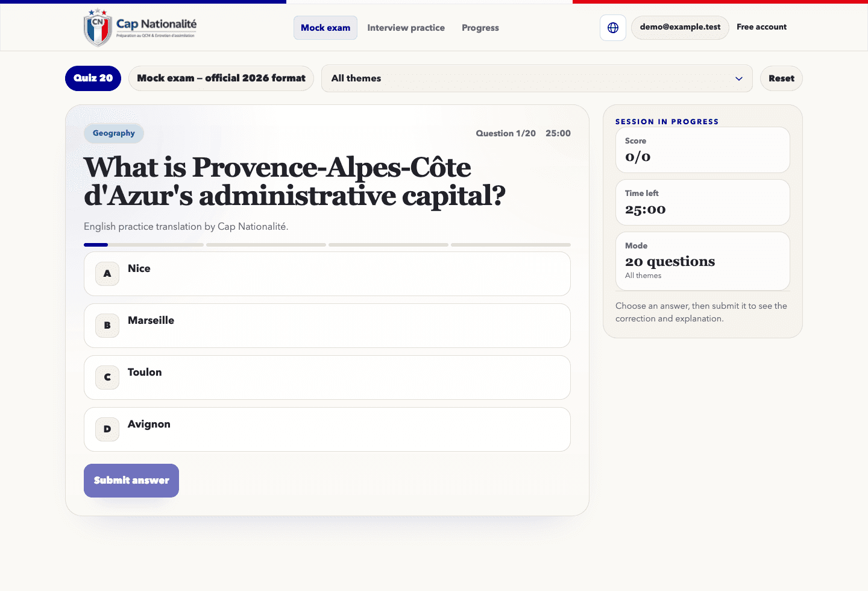
Task: Click the Choose an answer hint text
Action: tap(701, 312)
